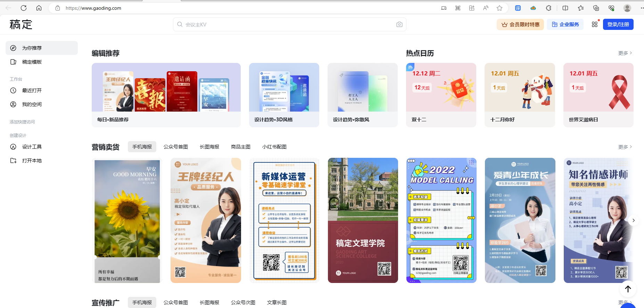The image size is (644, 308).
Task: Open browser profile avatar
Action: [627, 8]
